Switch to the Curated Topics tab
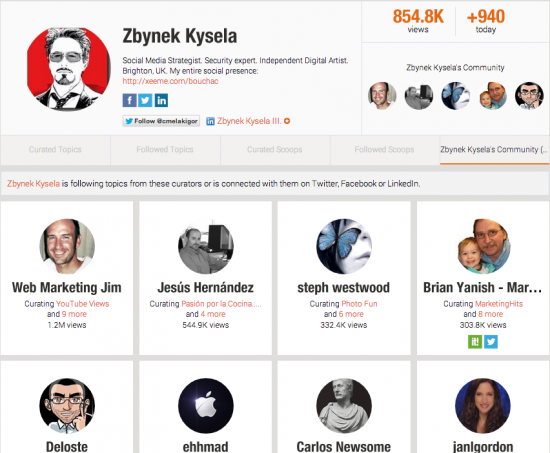The height and width of the screenshot is (453, 550). tap(55, 150)
